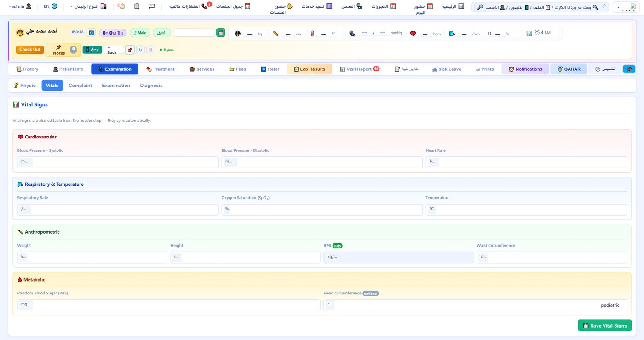Open the chat messages icon
644x340 pixels.
pos(152,6)
